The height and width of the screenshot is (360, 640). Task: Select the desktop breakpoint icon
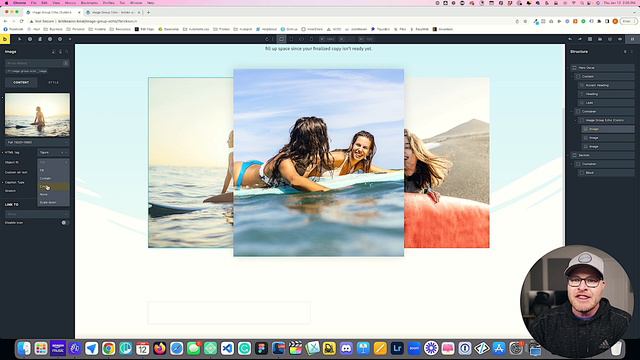coord(281,39)
